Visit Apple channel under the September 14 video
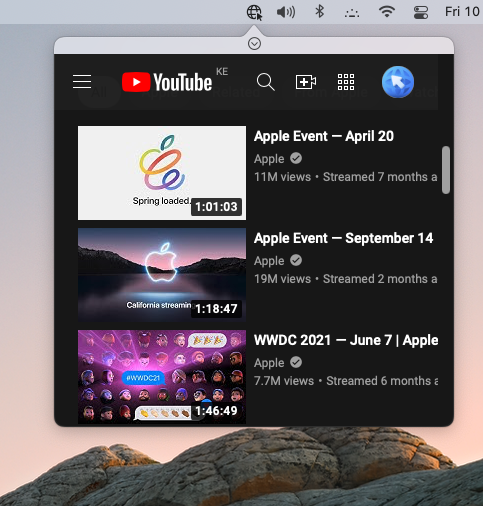Image resolution: width=483 pixels, height=506 pixels. coord(269,261)
